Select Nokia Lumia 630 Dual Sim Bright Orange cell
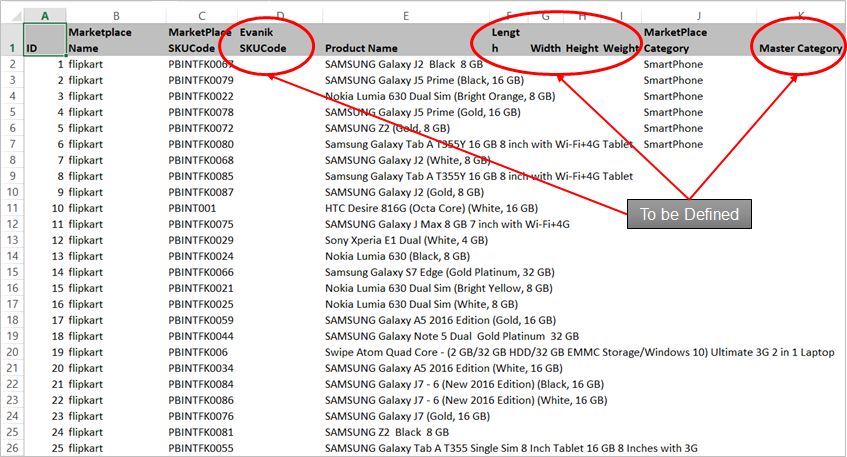The height and width of the screenshot is (457, 847). [440, 96]
